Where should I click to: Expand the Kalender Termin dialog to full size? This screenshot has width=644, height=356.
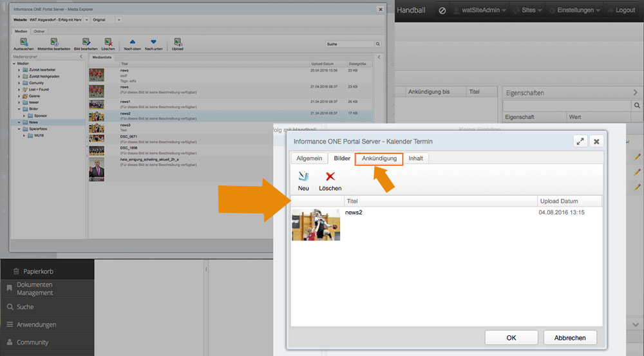[580, 142]
